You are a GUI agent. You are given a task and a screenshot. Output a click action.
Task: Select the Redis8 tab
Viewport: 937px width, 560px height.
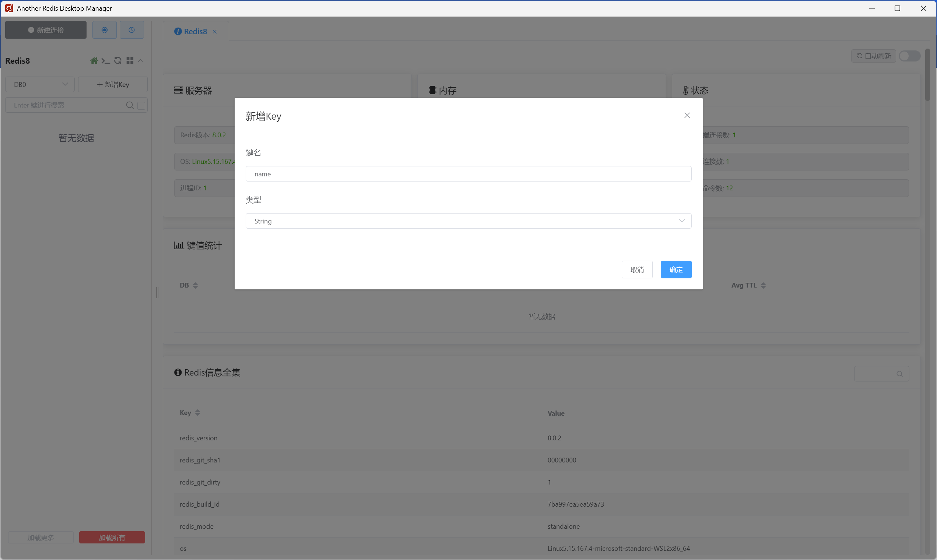tap(195, 32)
